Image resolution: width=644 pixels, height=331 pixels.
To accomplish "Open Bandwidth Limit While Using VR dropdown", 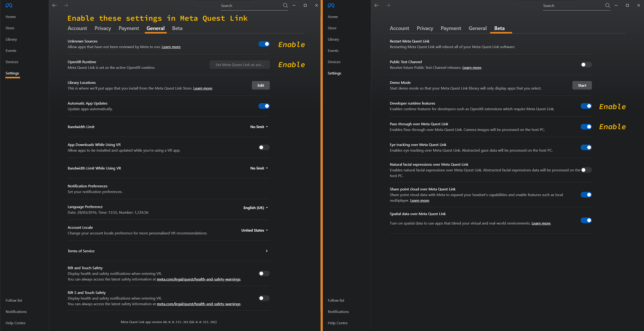I will pos(259,168).
